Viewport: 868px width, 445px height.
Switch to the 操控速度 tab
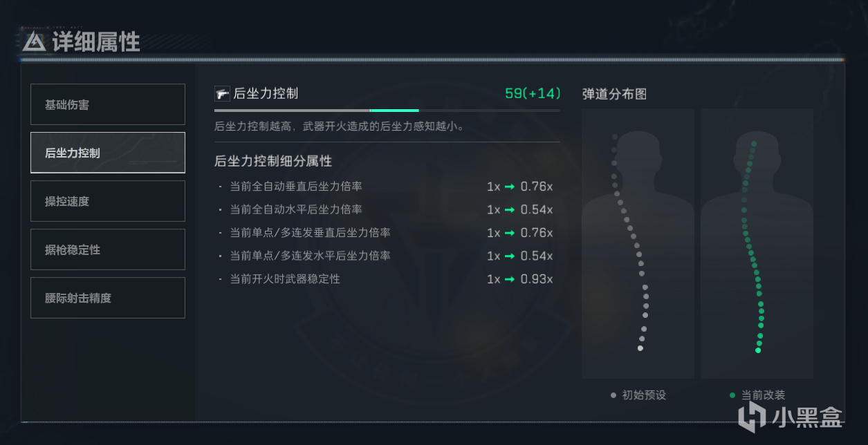[108, 201]
